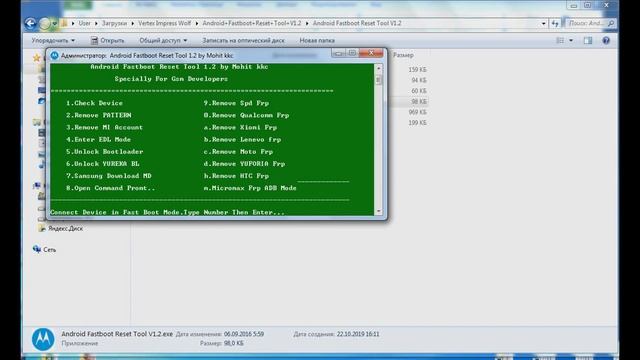Click the Сеть network icon

37,249
